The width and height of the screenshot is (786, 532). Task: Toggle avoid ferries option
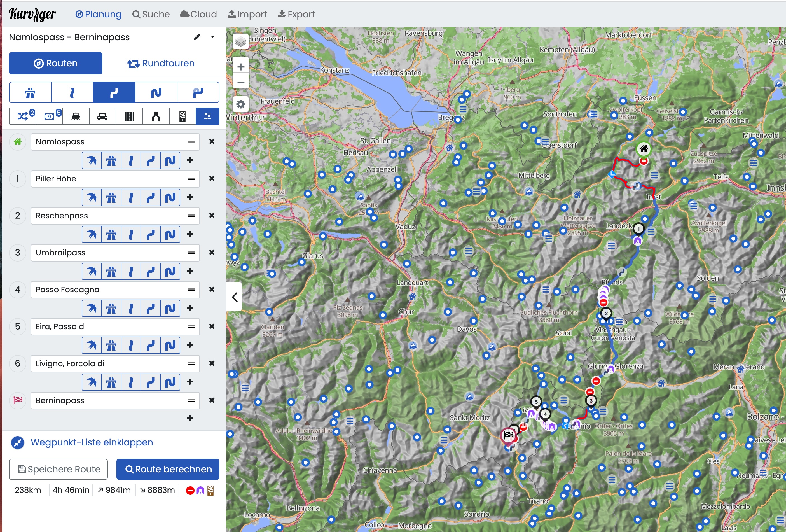(76, 117)
